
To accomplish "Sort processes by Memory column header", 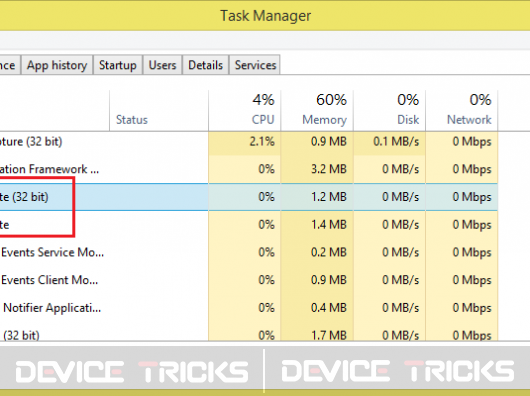I will click(x=317, y=110).
